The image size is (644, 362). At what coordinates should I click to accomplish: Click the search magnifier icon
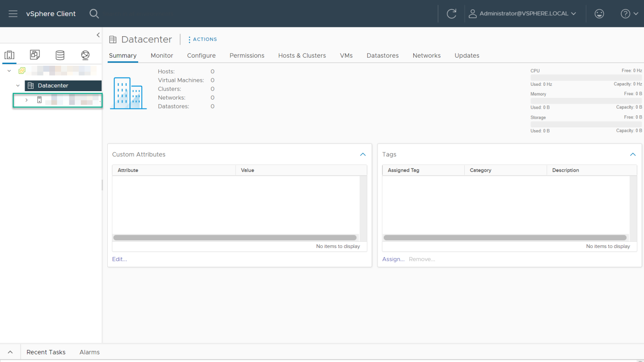(x=94, y=13)
